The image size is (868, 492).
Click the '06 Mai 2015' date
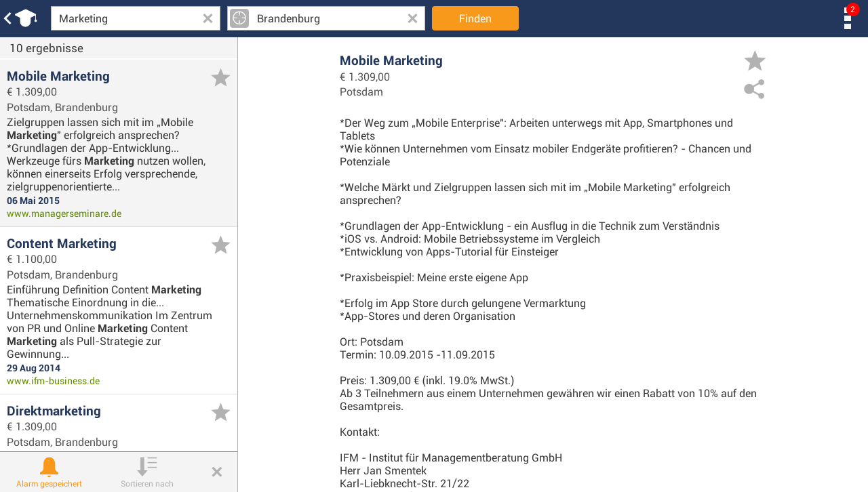tap(33, 201)
